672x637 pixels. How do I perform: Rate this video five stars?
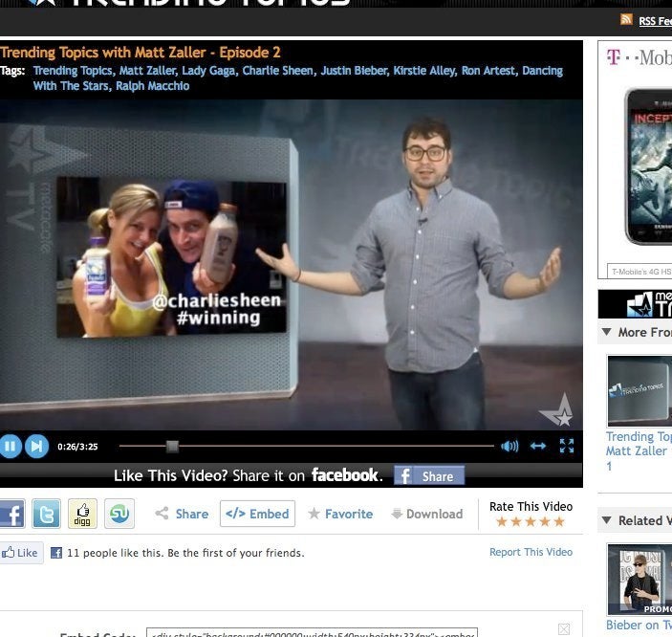[x=559, y=521]
